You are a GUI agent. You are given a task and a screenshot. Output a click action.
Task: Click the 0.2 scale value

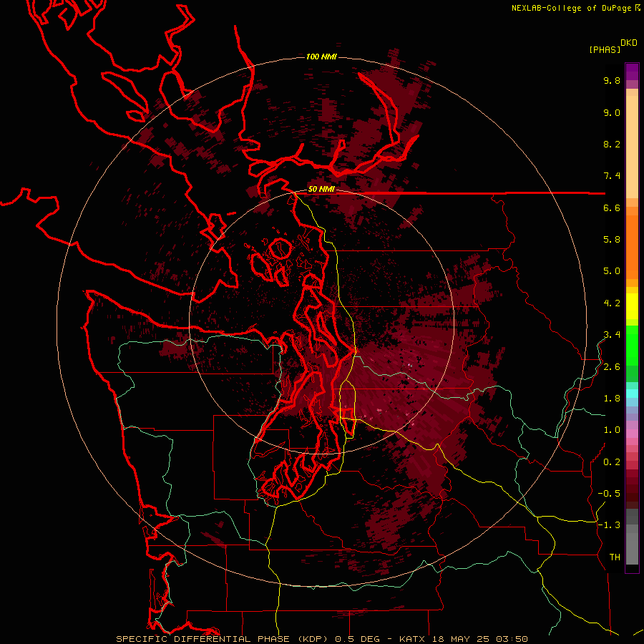coord(612,462)
